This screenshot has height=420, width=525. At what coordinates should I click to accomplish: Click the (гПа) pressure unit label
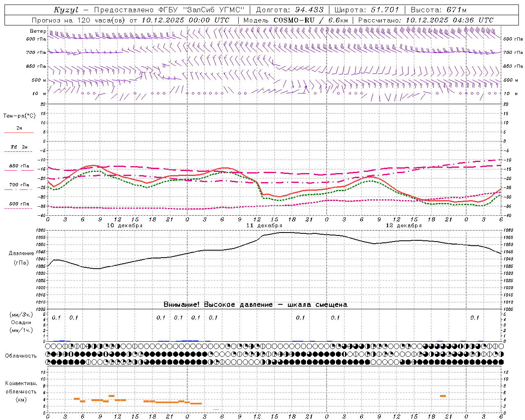click(x=21, y=263)
